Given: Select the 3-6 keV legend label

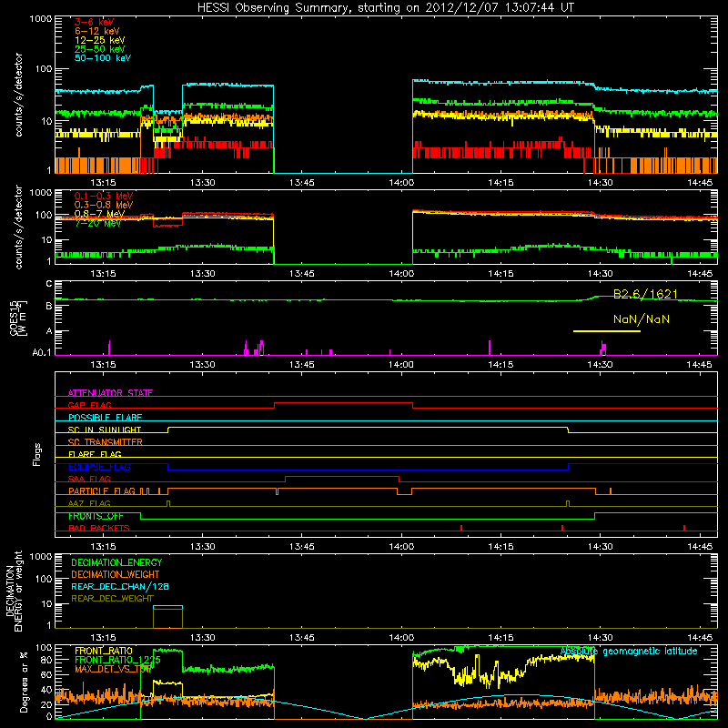Looking at the screenshot, I should pyautogui.click(x=95, y=22).
